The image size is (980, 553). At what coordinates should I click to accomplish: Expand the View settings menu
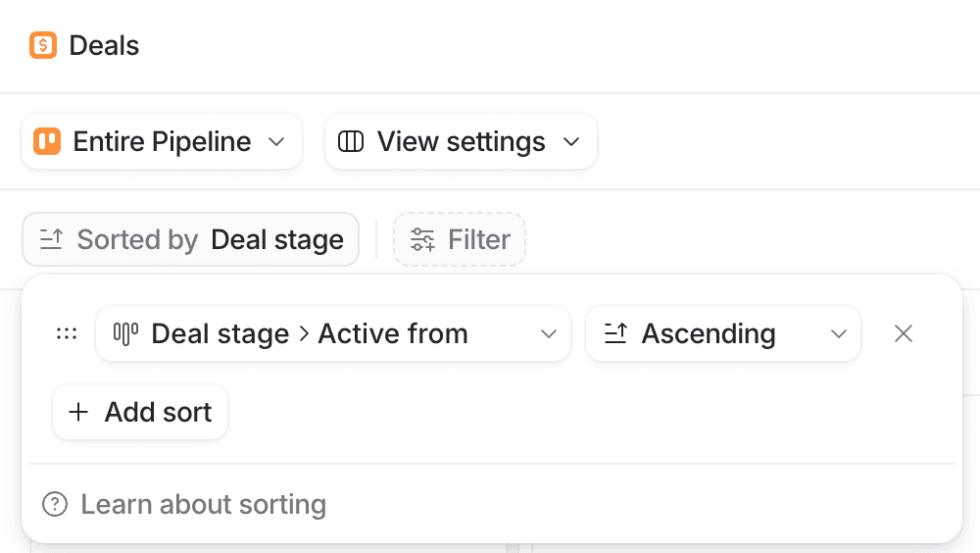[461, 141]
